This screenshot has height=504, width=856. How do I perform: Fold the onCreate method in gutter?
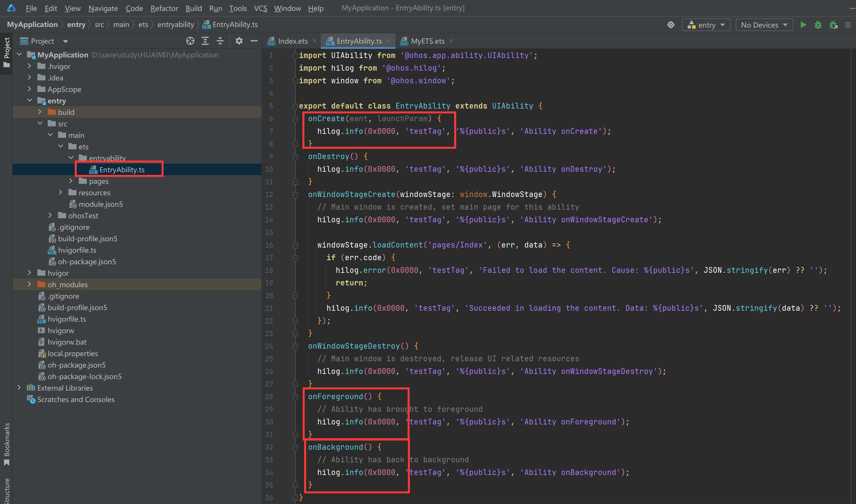click(x=295, y=119)
